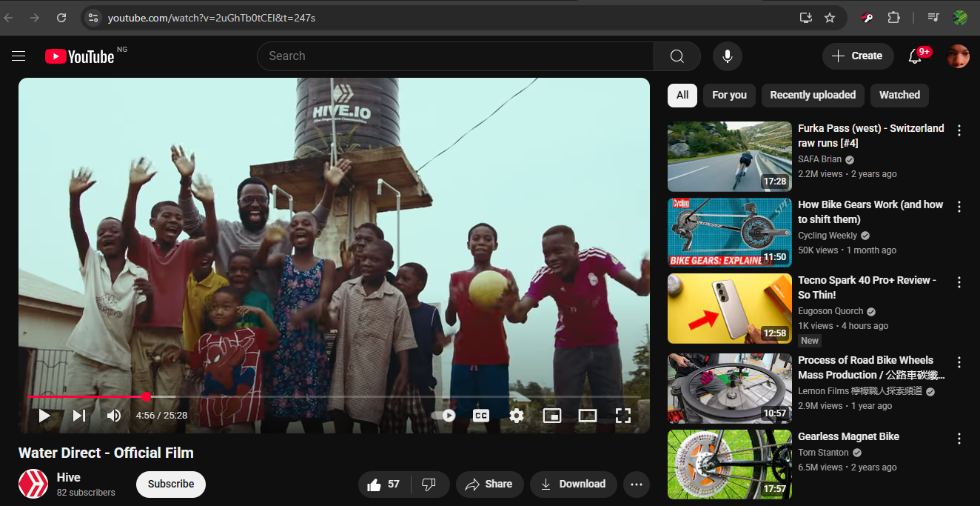View site information icon in address bar
980x506 pixels.
(x=93, y=18)
